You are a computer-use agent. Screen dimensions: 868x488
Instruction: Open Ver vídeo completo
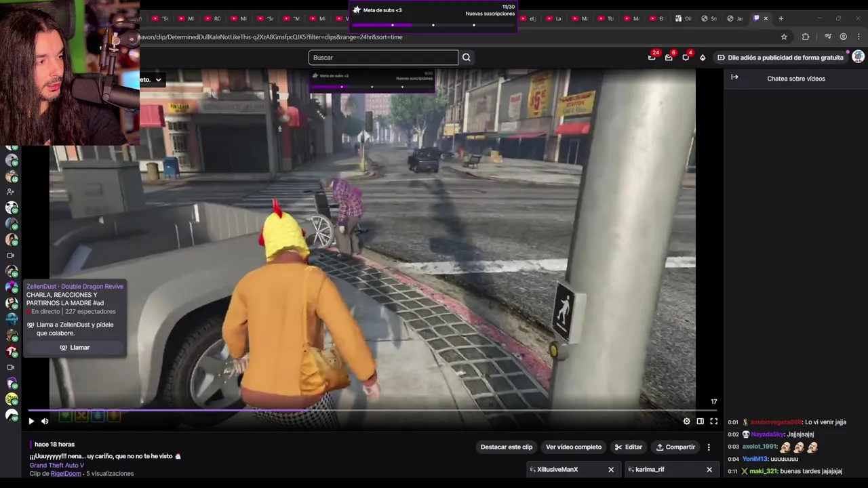(x=574, y=447)
